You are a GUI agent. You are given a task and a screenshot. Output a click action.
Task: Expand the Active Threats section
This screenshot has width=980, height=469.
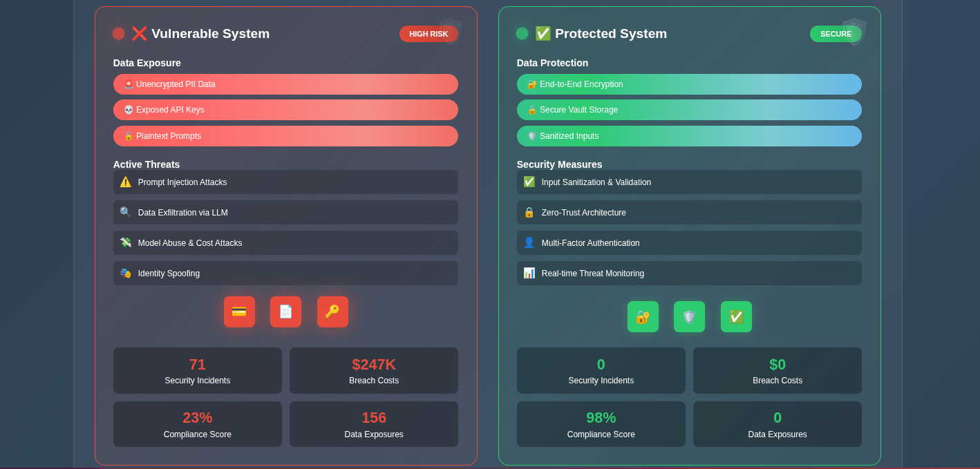coord(147,164)
